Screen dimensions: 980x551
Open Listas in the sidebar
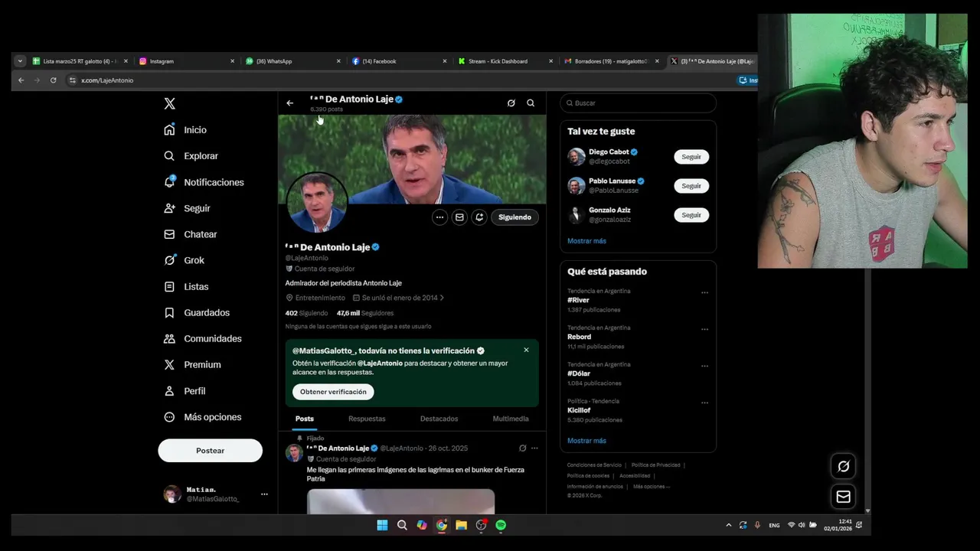tap(186, 286)
